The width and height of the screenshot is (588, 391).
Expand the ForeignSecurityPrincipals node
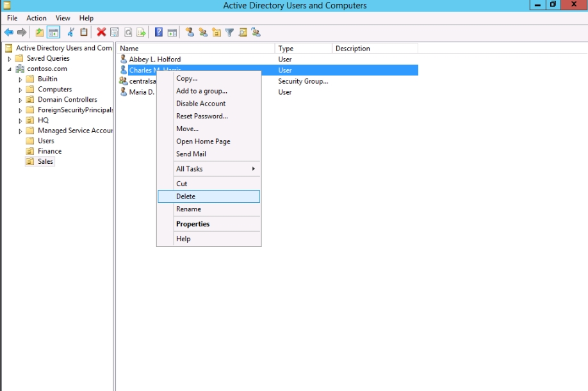[x=20, y=111]
